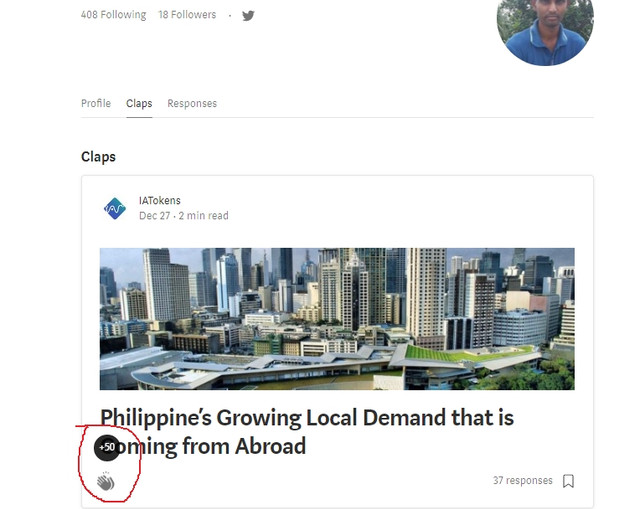This screenshot has height=509, width=640.
Task: Select the Claps tab
Action: coord(139,103)
